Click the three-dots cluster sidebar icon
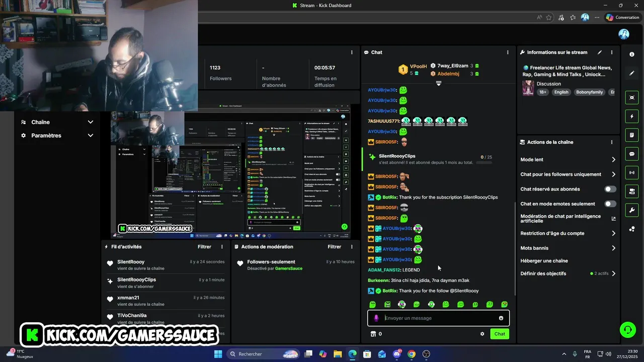Viewport: 644px width, 362px height. point(632,229)
